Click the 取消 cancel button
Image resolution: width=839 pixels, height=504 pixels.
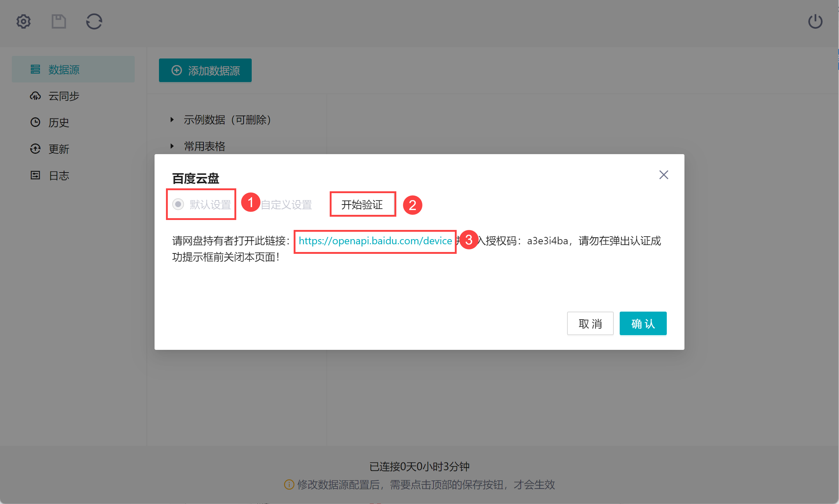click(x=590, y=323)
